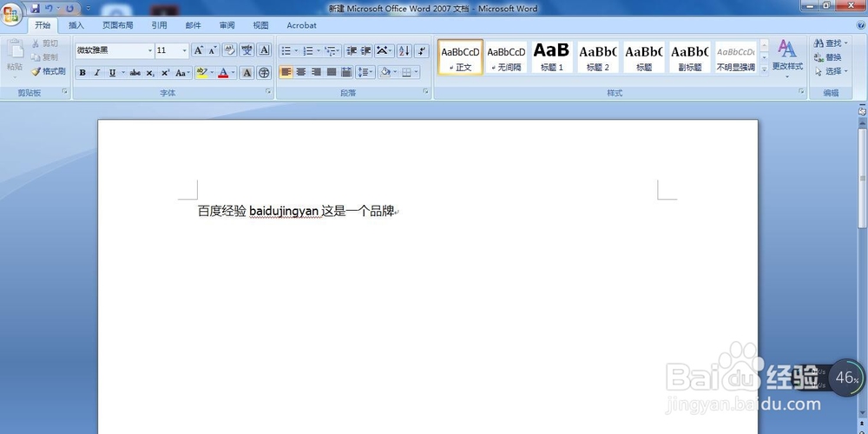Screen dimensions: 868x434
Task: Open Change Styles (更改样式) menu
Action: pyautogui.click(x=787, y=57)
